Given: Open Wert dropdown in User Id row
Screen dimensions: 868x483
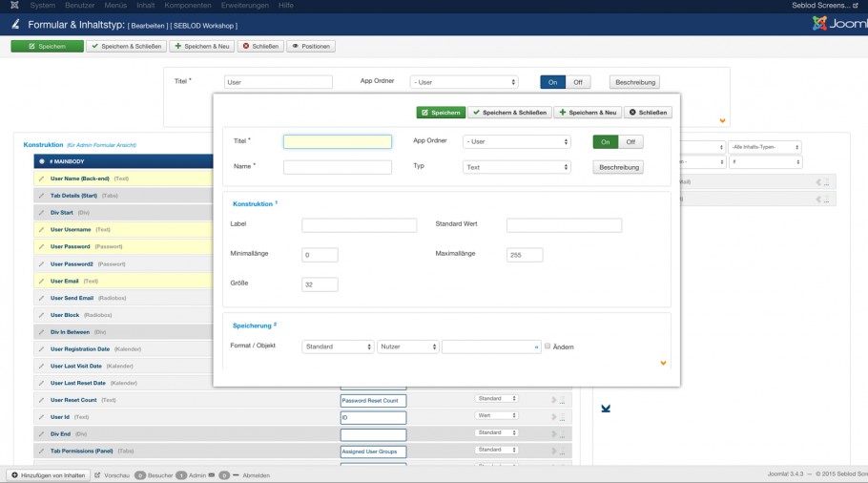Looking at the screenshot, I should [x=496, y=415].
